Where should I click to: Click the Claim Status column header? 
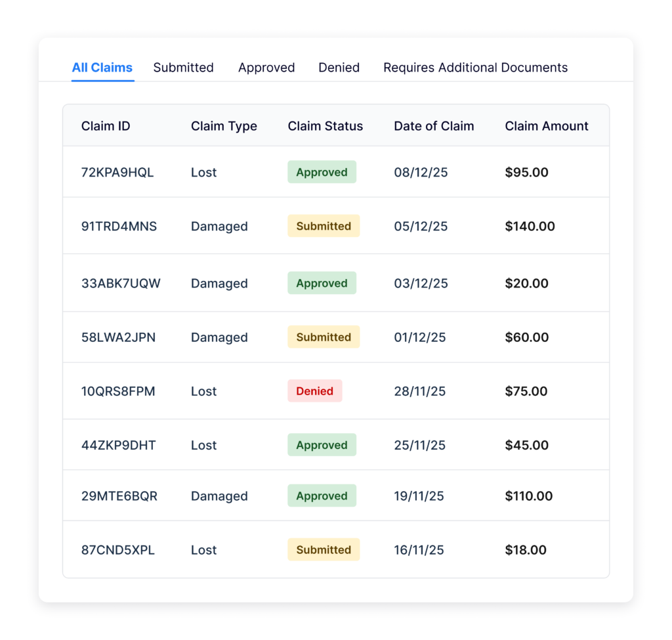point(325,126)
